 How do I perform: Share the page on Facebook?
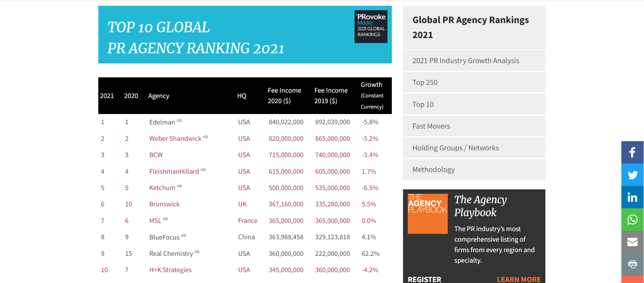click(632, 152)
